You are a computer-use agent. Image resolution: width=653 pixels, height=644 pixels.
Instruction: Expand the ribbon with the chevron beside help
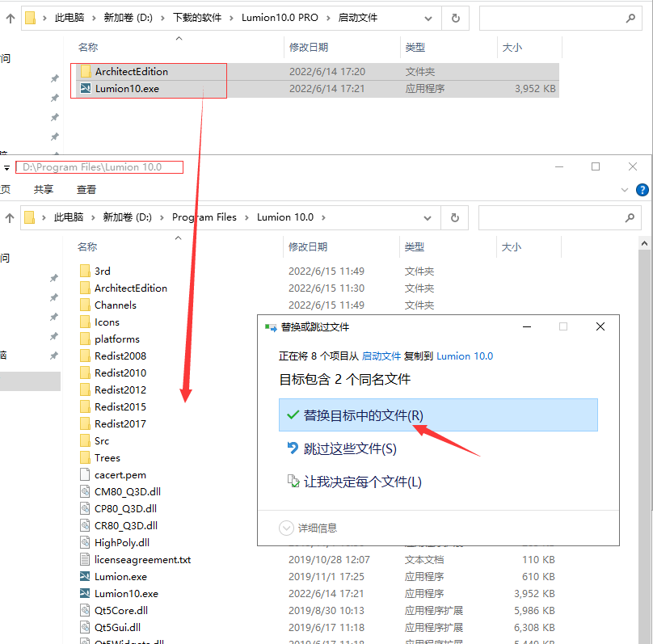[x=624, y=190]
